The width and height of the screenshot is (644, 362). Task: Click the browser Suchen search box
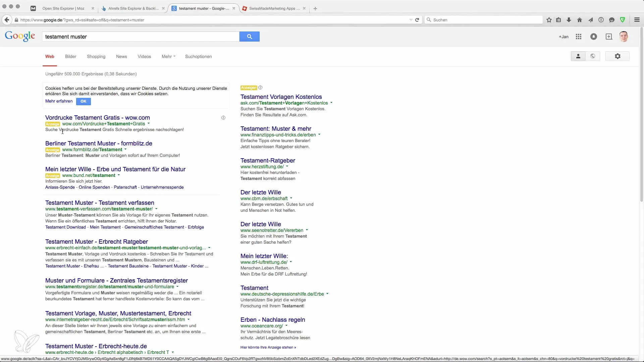[484, 20]
